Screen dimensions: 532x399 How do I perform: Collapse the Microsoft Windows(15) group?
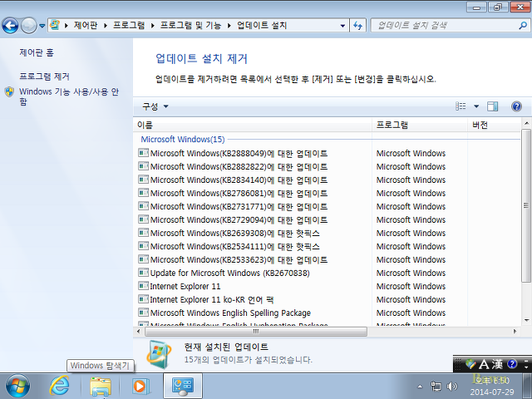point(183,139)
